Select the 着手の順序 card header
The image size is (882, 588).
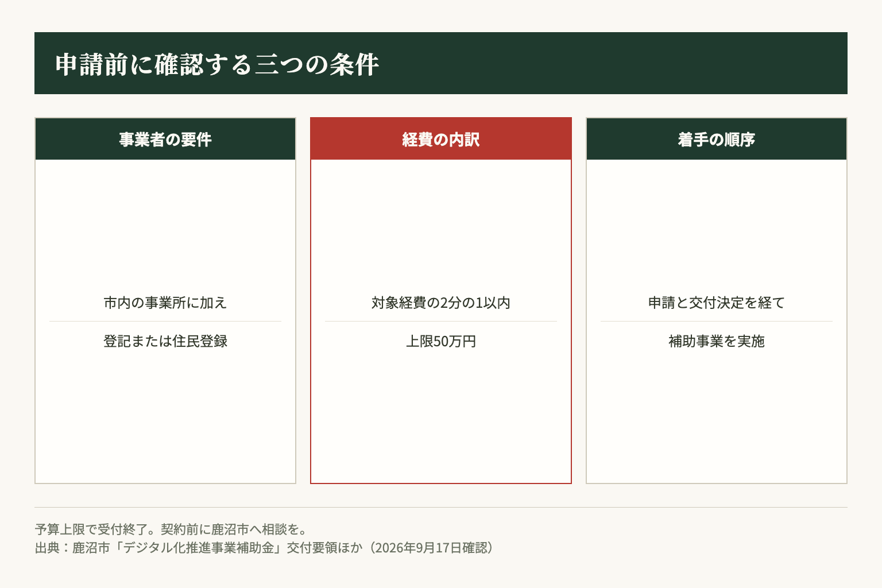click(717, 139)
